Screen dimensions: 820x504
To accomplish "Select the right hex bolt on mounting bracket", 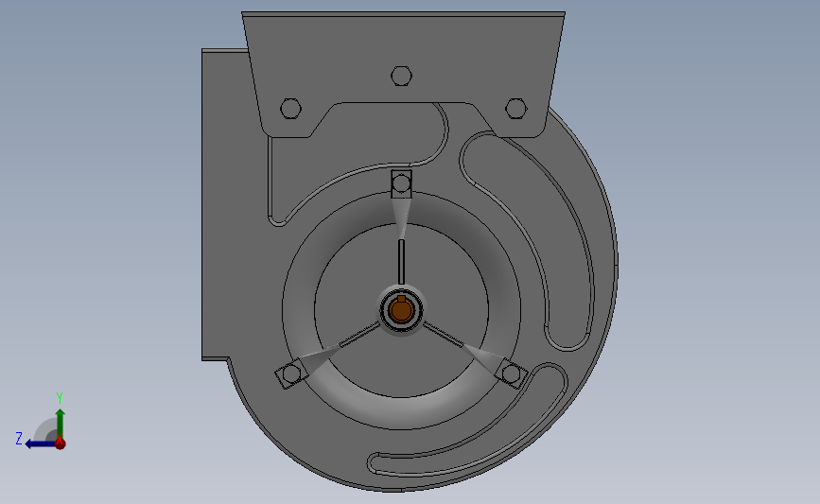I will pos(516,108).
